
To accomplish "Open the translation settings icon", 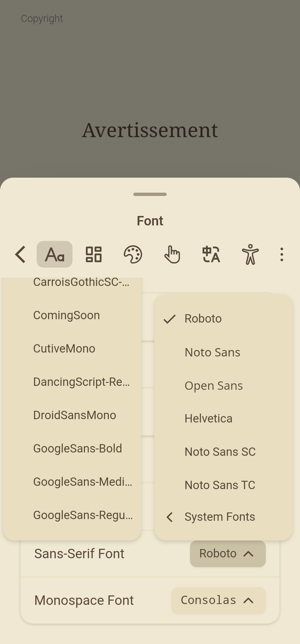I will [x=211, y=254].
